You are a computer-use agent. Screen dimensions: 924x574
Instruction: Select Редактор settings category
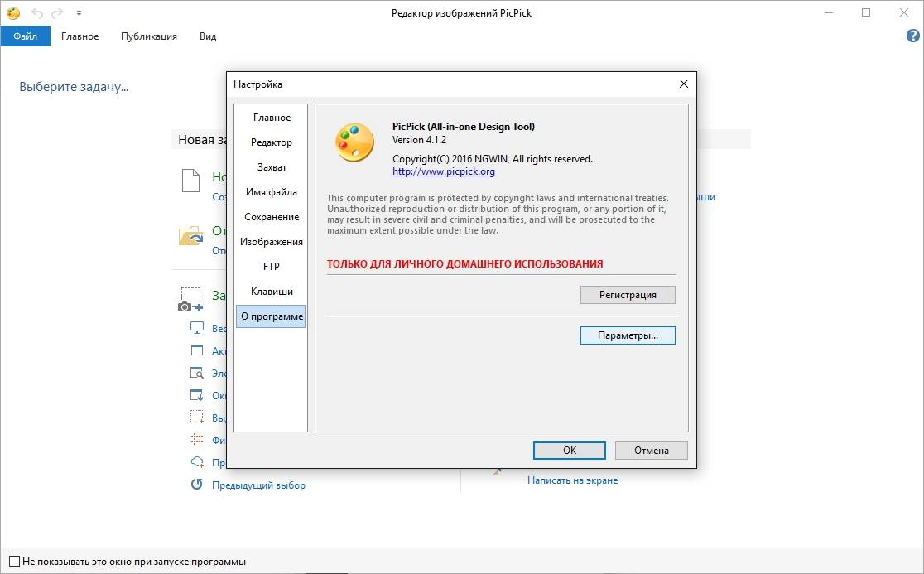point(271,142)
